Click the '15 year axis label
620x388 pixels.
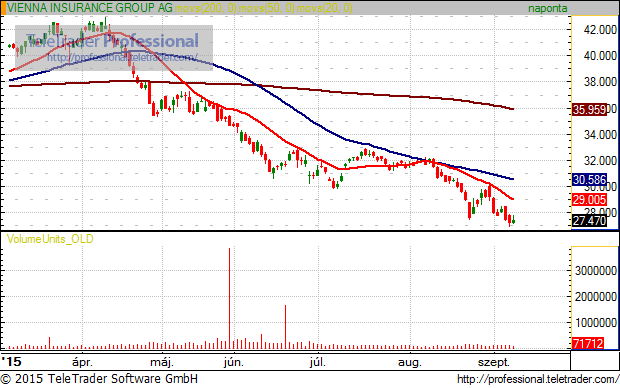(11, 362)
